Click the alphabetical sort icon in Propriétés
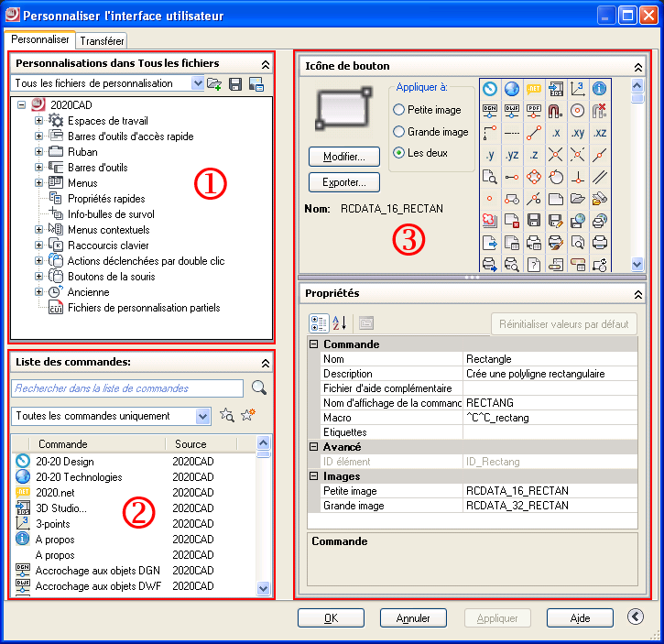This screenshot has height=644, width=664. pos(339,323)
